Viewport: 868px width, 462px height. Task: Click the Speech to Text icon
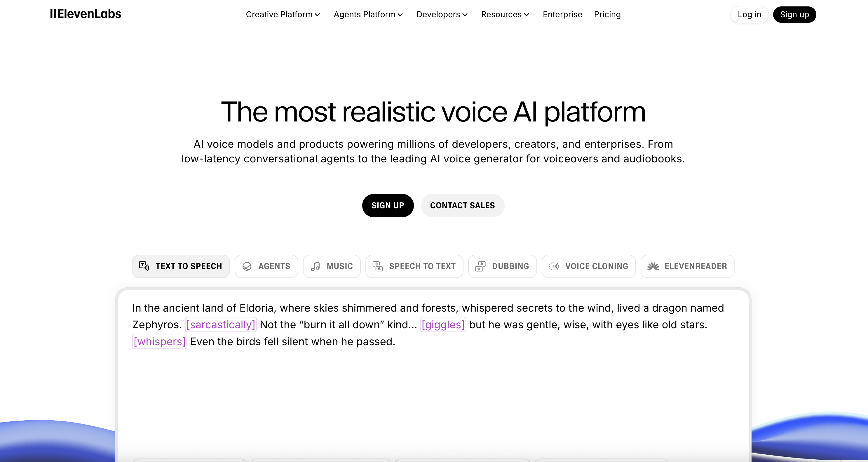click(x=377, y=266)
